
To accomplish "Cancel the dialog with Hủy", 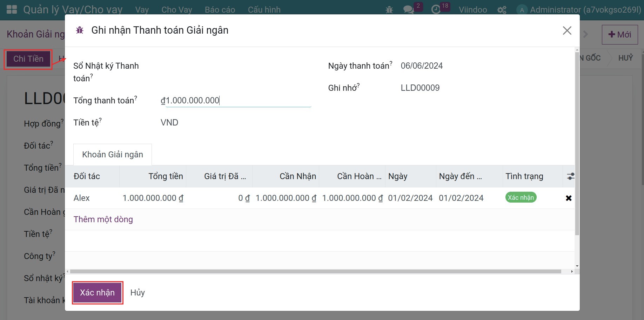I will click(137, 293).
